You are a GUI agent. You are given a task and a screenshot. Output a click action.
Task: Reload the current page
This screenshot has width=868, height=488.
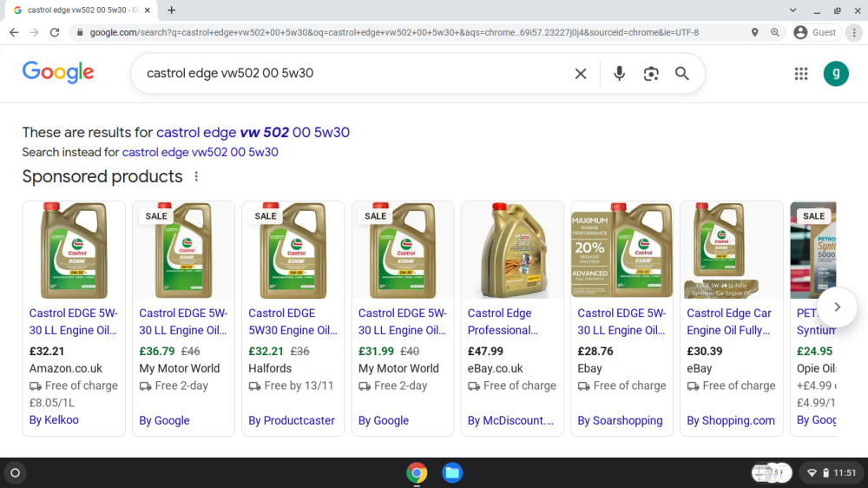click(x=55, y=33)
